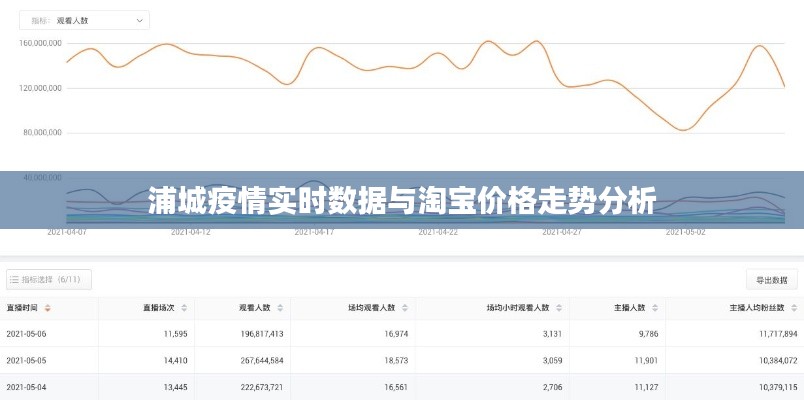Click the list icon in 指标选择 button
Screen dimensions: 804x400
(15, 279)
